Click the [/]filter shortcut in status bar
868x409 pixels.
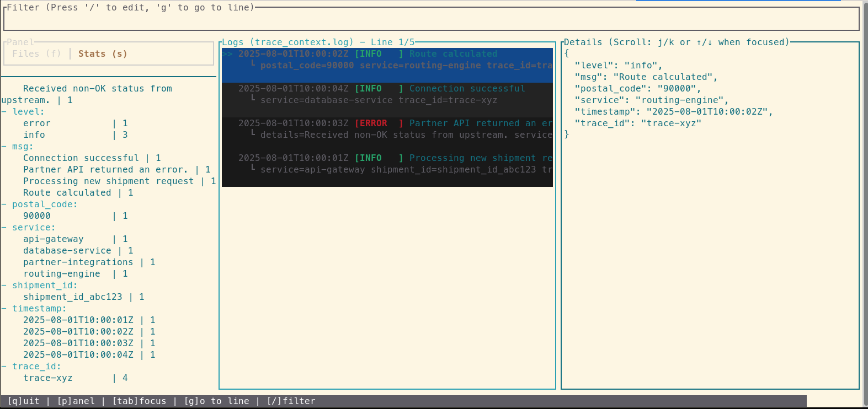(x=291, y=401)
